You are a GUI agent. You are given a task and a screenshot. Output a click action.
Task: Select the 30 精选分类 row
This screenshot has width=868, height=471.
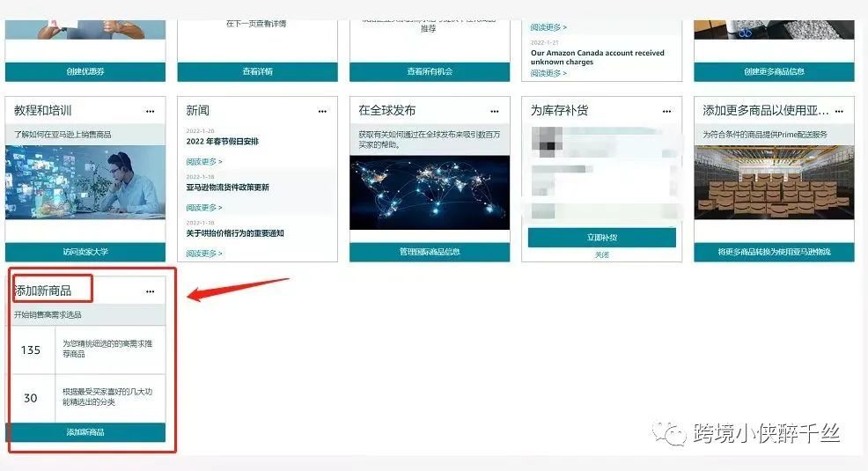coord(85,398)
